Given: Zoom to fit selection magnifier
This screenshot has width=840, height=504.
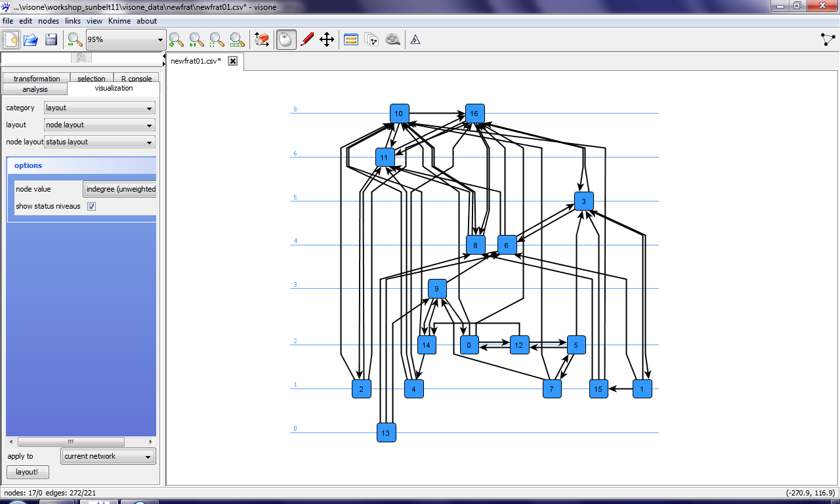Looking at the screenshot, I should [x=237, y=40].
